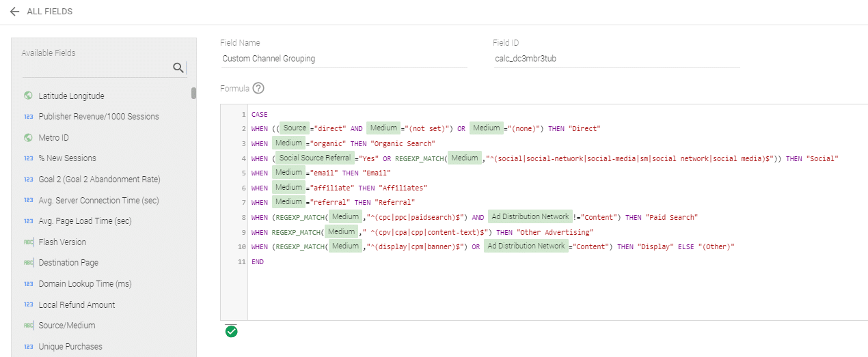The image size is (868, 357).
Task: Go back via the arrow icon next to ALL FIELDS
Action: pos(14,12)
